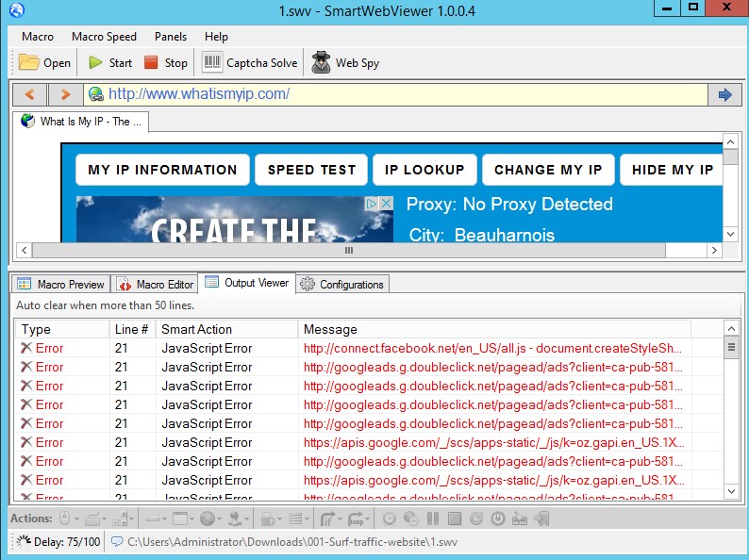Click the globe wait-clock action icon
The width and height of the screenshot is (749, 560).
pos(410,519)
